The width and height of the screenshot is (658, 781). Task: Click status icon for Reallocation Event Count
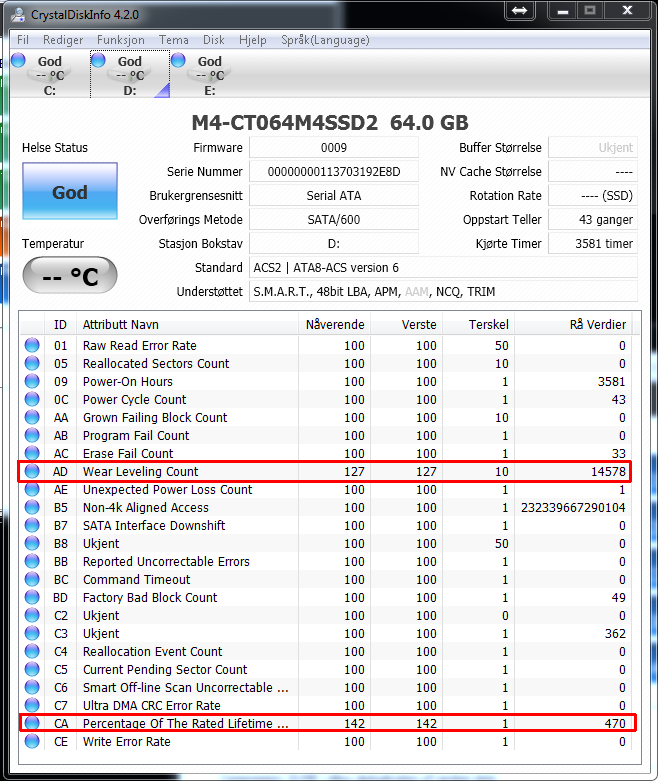pos(32,651)
